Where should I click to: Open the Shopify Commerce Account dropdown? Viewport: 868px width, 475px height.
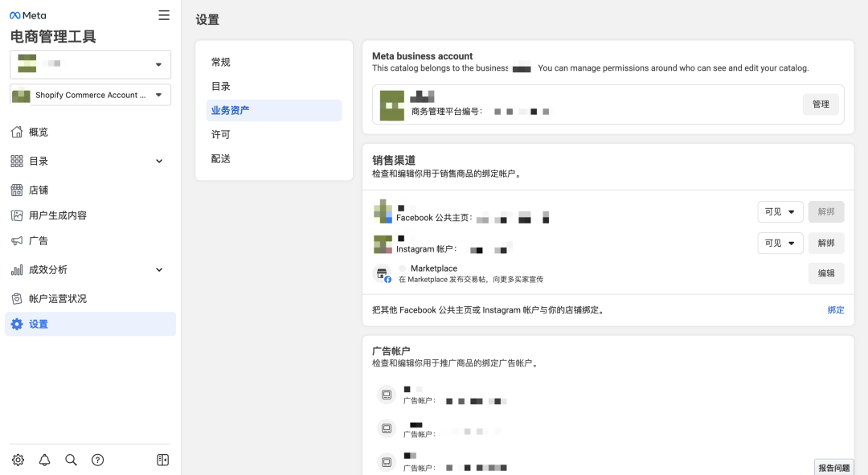tap(90, 94)
